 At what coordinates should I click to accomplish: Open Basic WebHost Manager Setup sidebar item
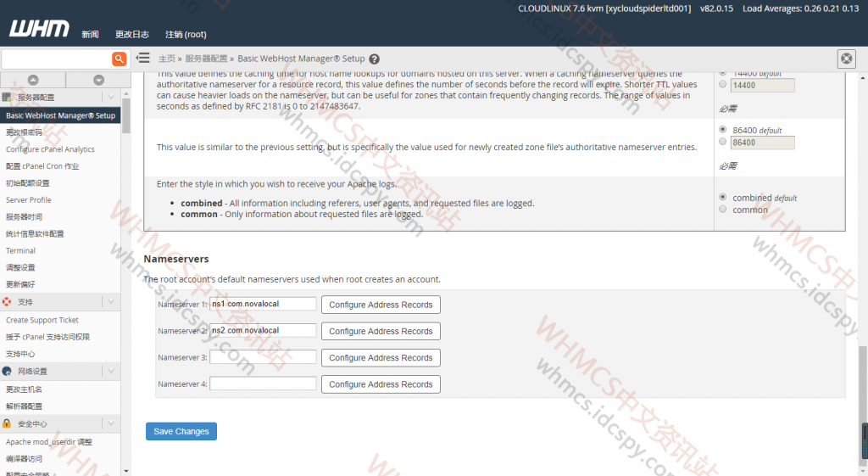[60, 115]
